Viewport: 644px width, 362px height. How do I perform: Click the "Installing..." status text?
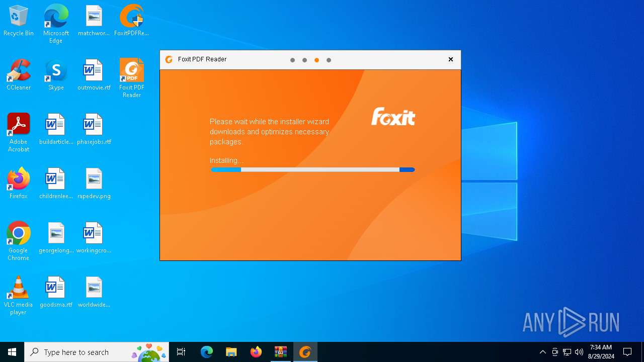226,160
